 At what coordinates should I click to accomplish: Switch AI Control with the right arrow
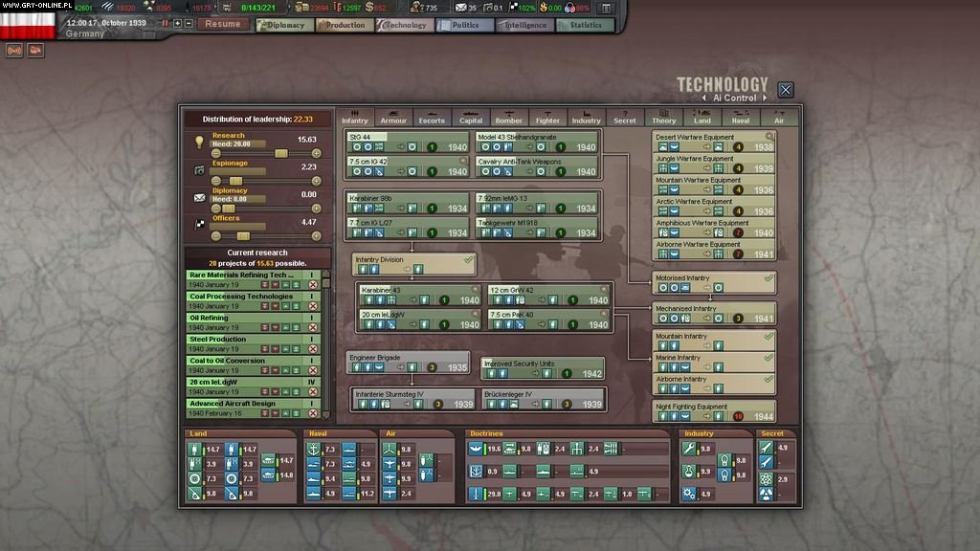pyautogui.click(x=764, y=99)
